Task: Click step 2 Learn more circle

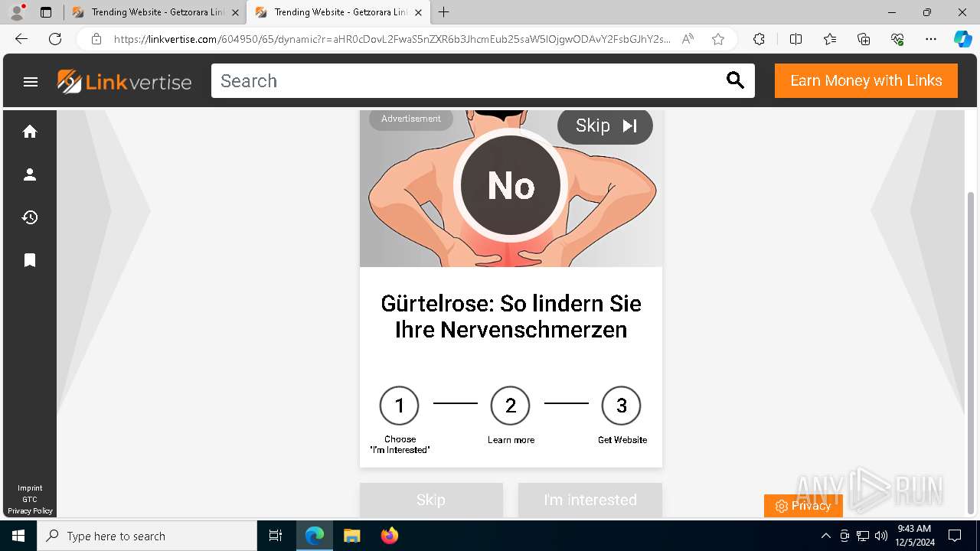Action: click(511, 406)
